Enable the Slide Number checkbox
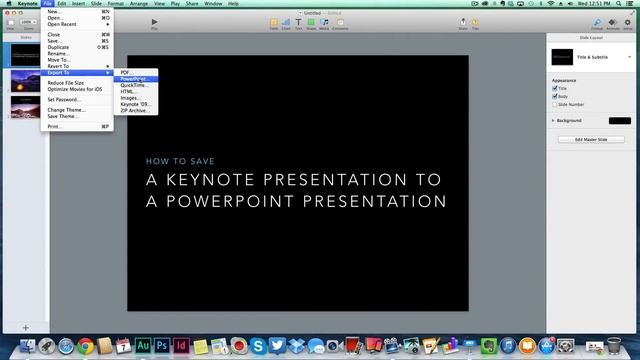This screenshot has width=640, height=360. (555, 104)
